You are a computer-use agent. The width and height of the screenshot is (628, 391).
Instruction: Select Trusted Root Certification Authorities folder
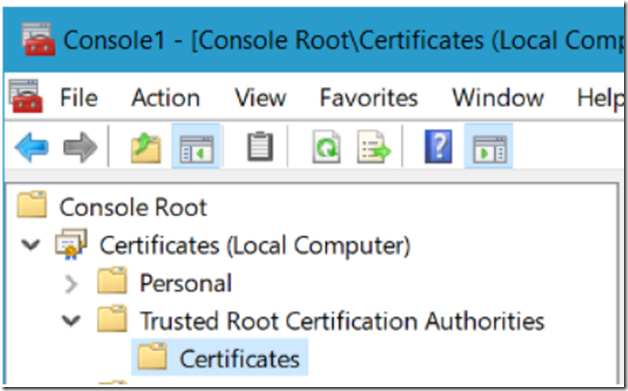[342, 321]
